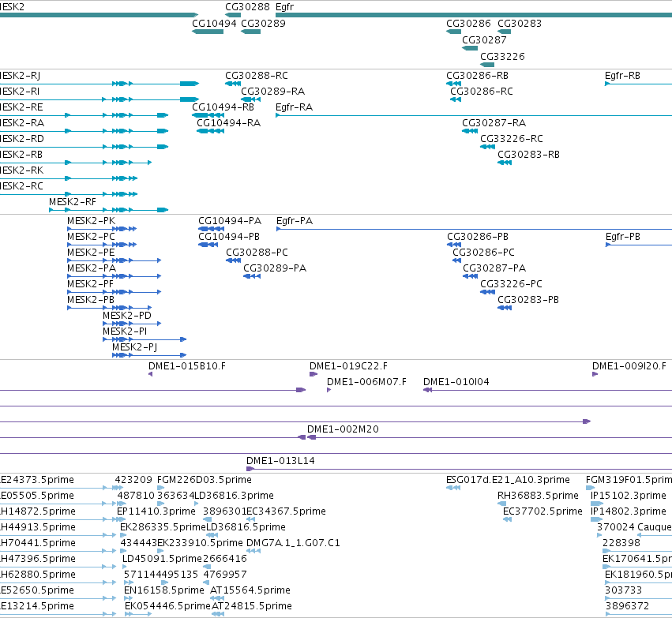672x618 pixels.
Task: Click protein MESK2-PA
Action: [92, 268]
